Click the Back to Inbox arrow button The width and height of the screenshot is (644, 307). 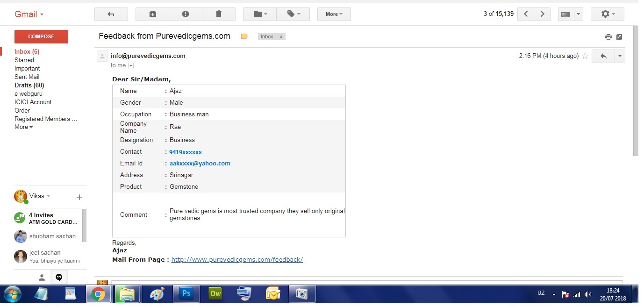pos(111,14)
